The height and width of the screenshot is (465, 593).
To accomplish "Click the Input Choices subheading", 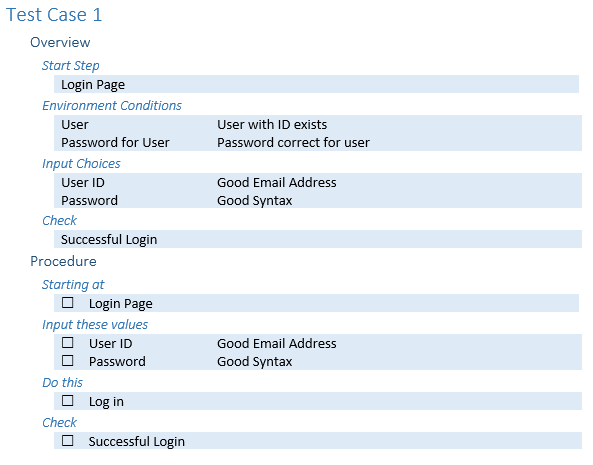I will tap(81, 164).
